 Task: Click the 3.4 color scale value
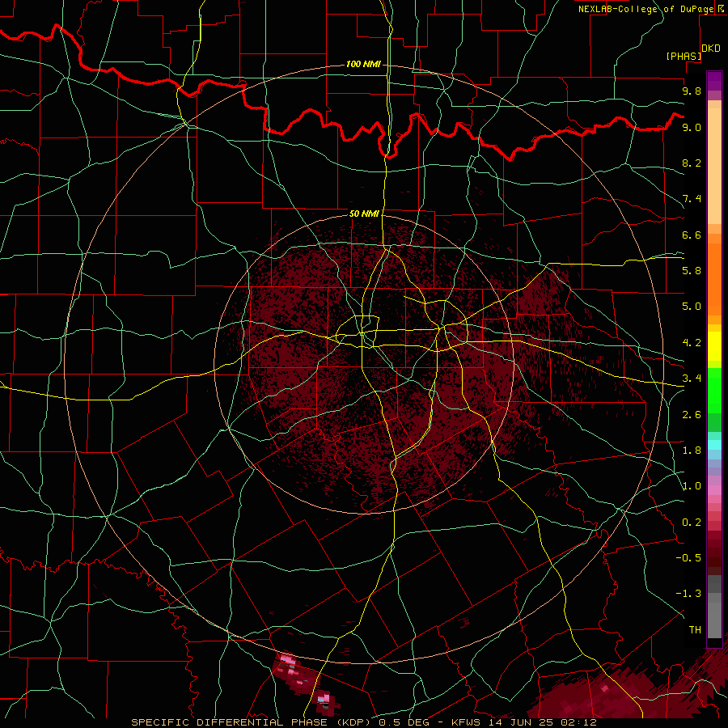pos(692,378)
